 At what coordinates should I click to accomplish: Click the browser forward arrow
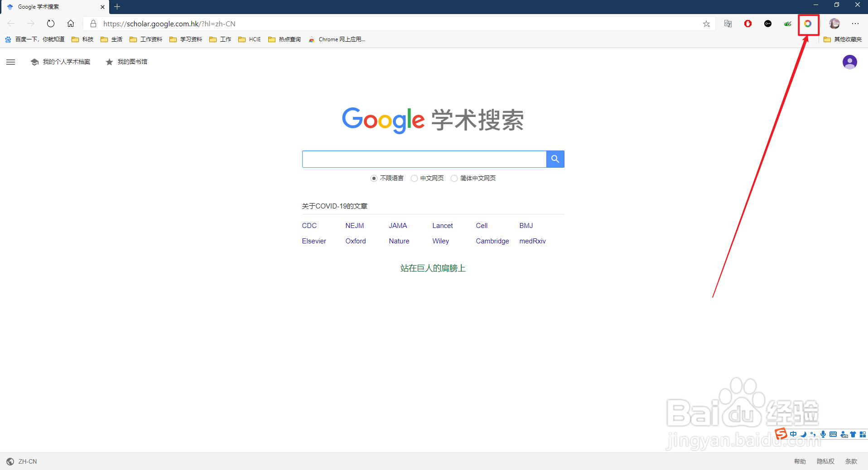(31, 24)
